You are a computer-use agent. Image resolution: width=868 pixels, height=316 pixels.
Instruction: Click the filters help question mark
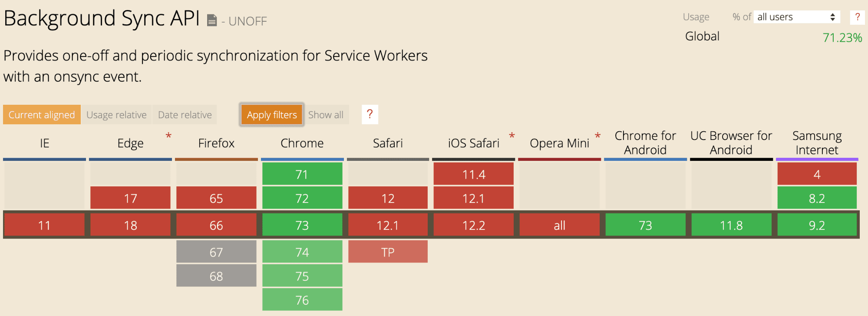[370, 114]
